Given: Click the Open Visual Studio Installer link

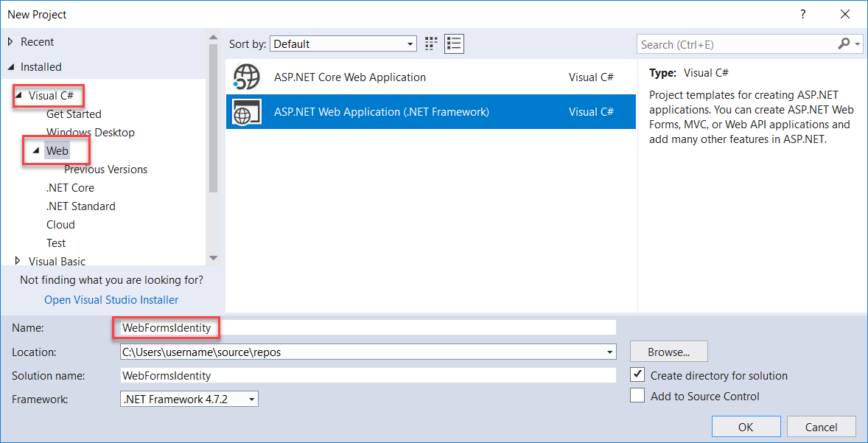Looking at the screenshot, I should click(x=111, y=299).
